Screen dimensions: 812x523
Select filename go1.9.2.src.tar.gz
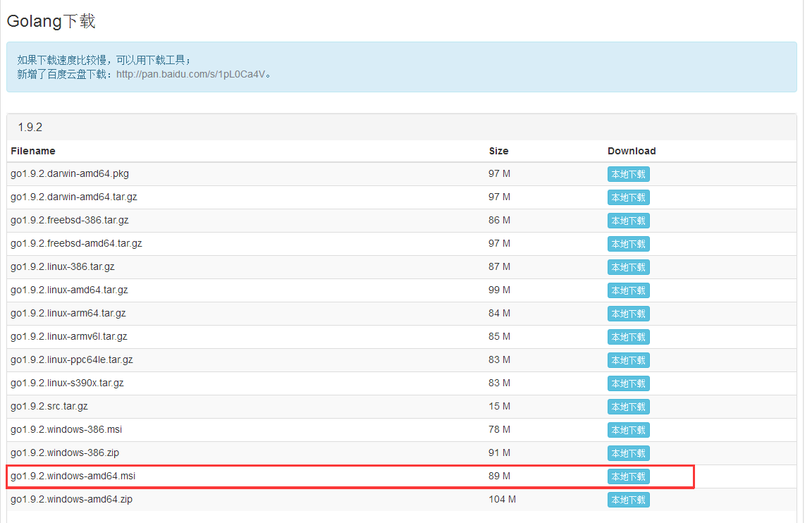point(49,407)
